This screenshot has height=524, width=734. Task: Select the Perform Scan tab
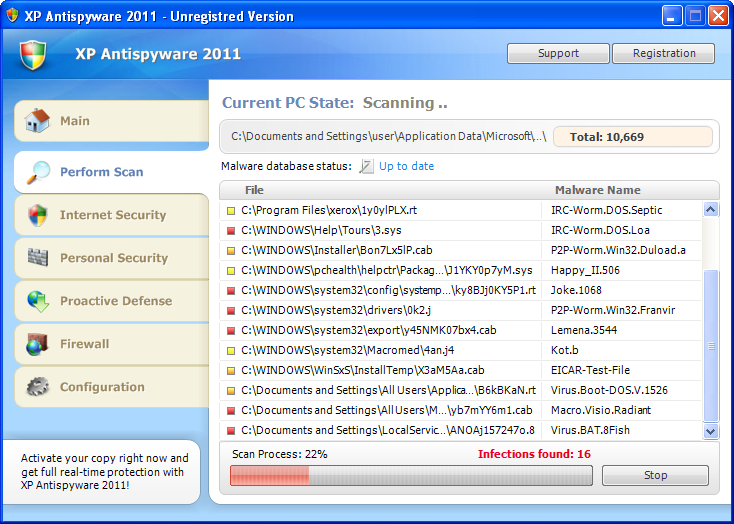tap(111, 172)
